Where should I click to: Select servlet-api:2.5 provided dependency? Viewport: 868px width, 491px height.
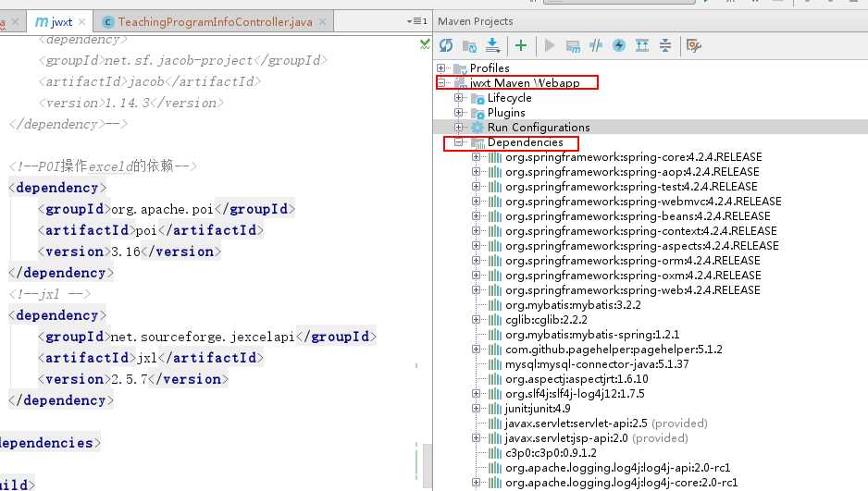[606, 423]
